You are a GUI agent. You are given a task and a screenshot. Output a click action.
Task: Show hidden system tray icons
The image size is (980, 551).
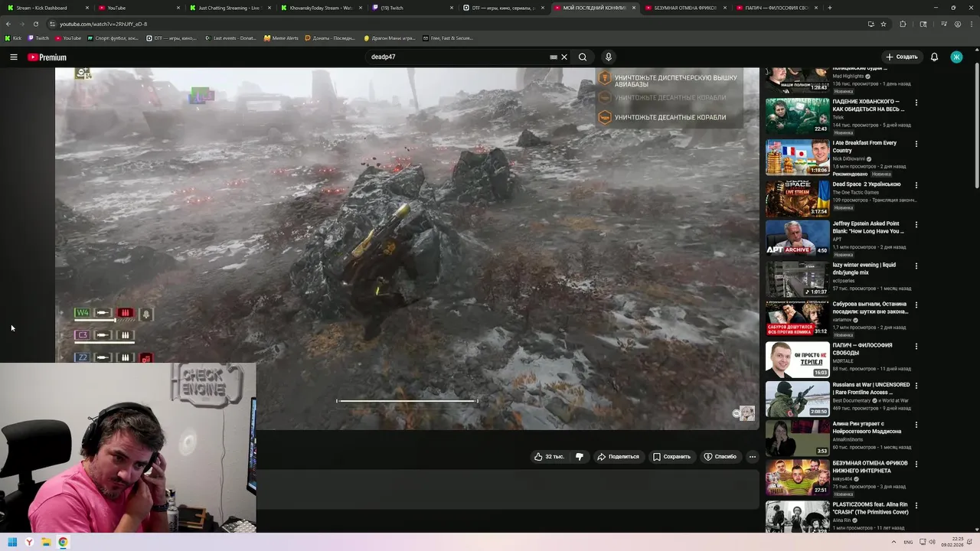[x=893, y=542]
